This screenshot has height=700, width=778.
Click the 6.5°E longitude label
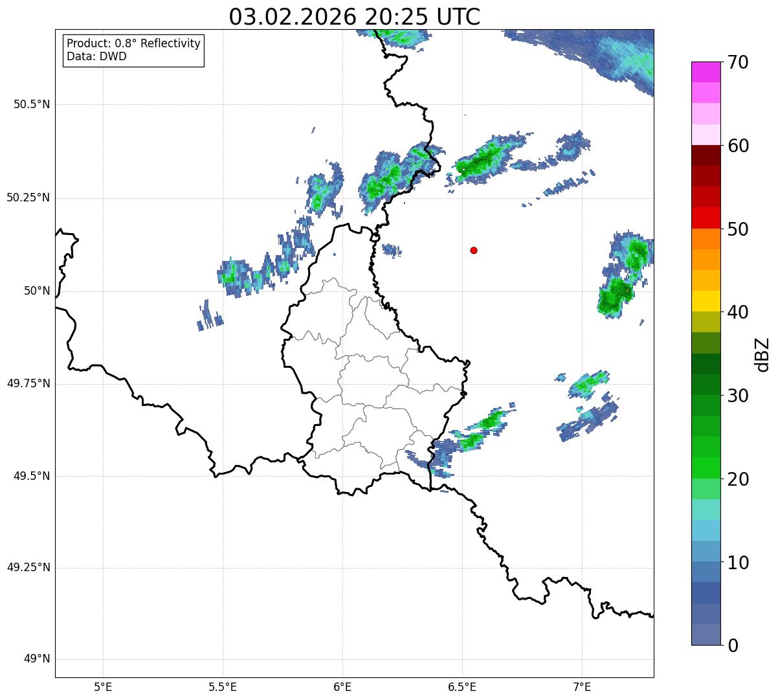[x=462, y=686]
